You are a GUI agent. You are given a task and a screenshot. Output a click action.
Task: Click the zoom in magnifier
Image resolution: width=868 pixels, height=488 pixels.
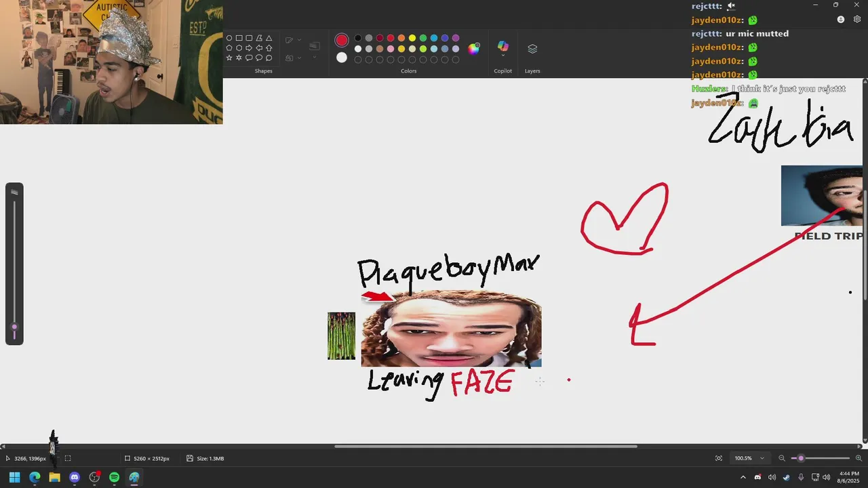click(x=859, y=458)
